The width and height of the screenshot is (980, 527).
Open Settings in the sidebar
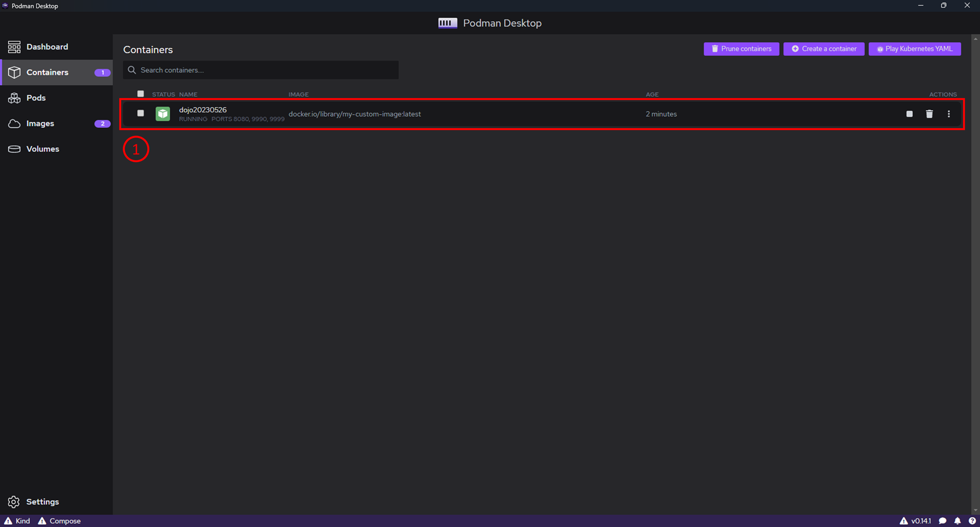tap(56, 502)
